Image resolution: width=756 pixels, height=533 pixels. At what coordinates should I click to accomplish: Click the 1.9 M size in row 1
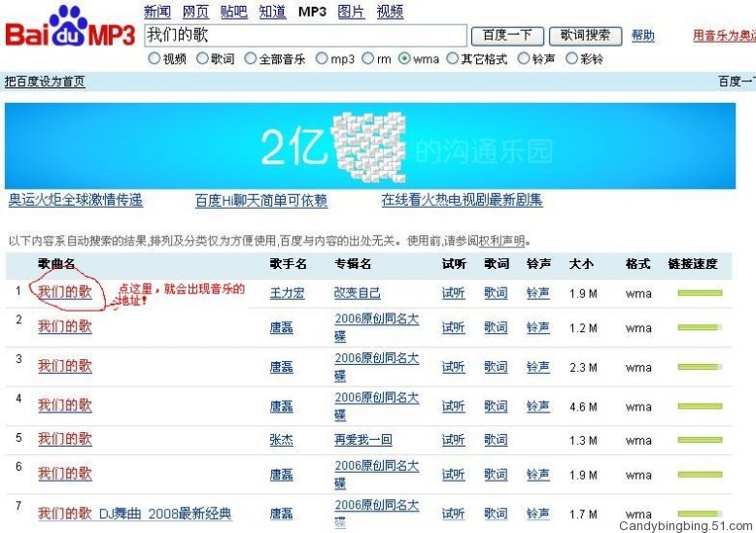(583, 293)
